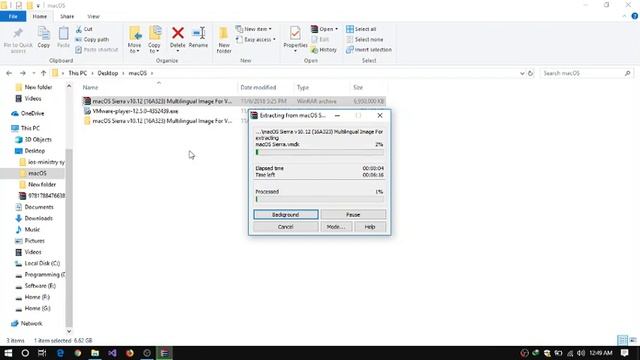The image size is (640, 360).
Task: Click the navigation pane scrollbar
Action: [x=69, y=237]
